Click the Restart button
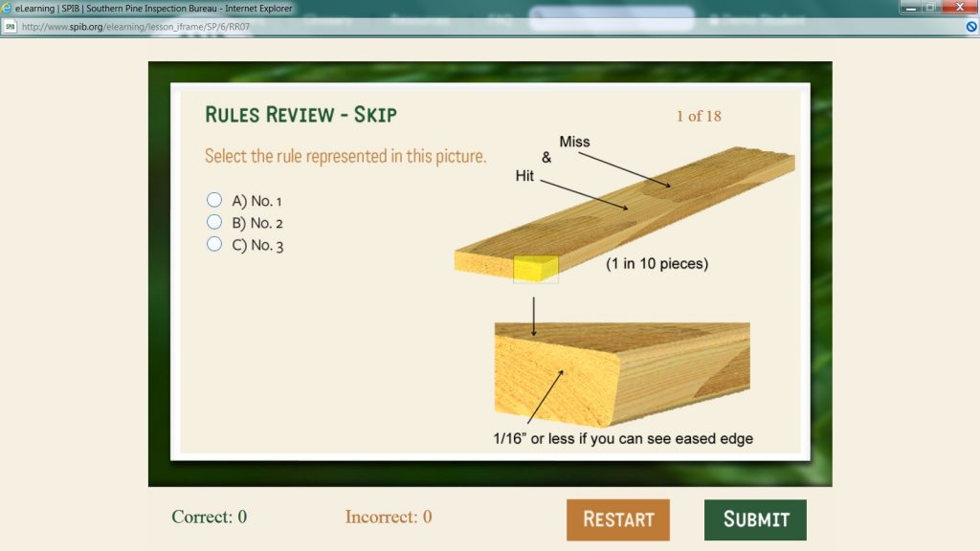This screenshot has height=551, width=980. pos(617,519)
